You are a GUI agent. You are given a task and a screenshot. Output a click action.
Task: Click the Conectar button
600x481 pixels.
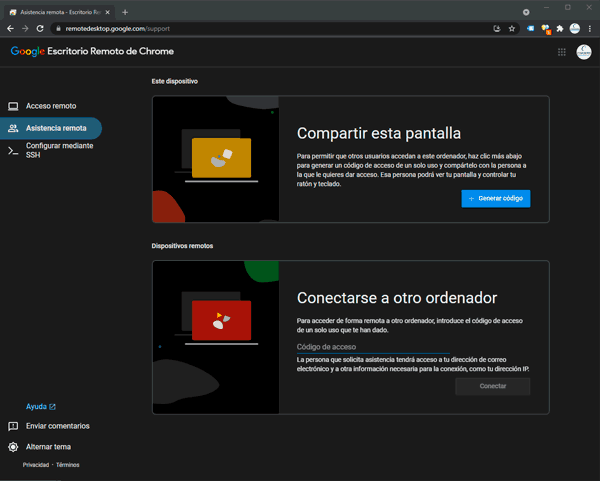[492, 386]
